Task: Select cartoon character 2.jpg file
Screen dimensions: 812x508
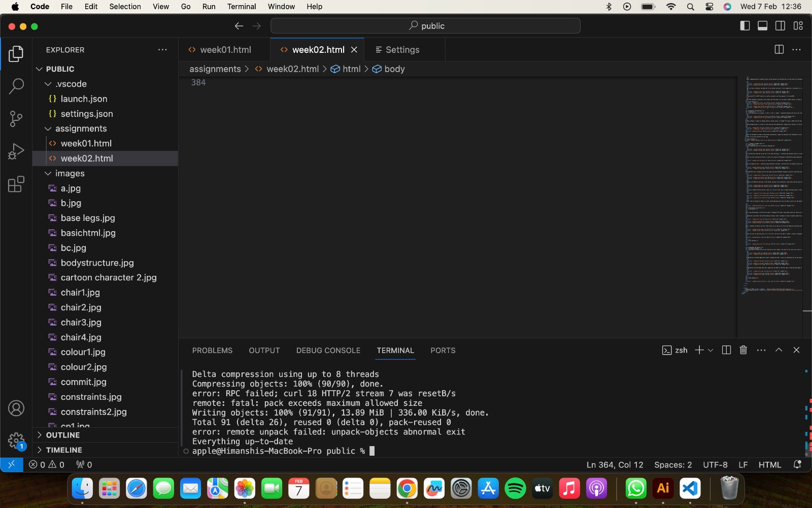Action: click(106, 277)
